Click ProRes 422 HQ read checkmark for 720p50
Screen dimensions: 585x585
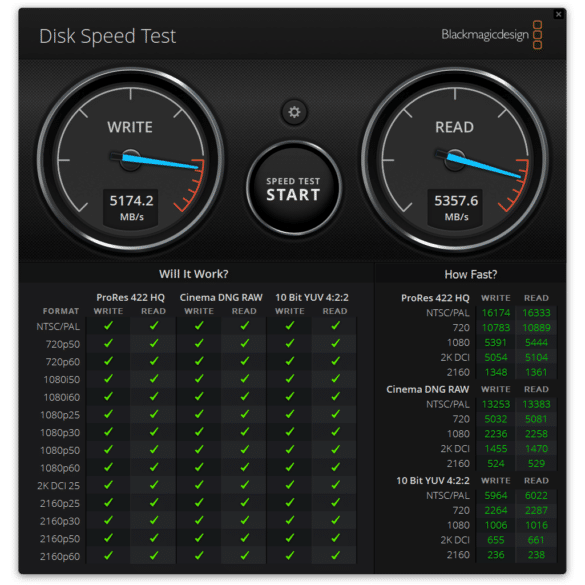point(154,343)
